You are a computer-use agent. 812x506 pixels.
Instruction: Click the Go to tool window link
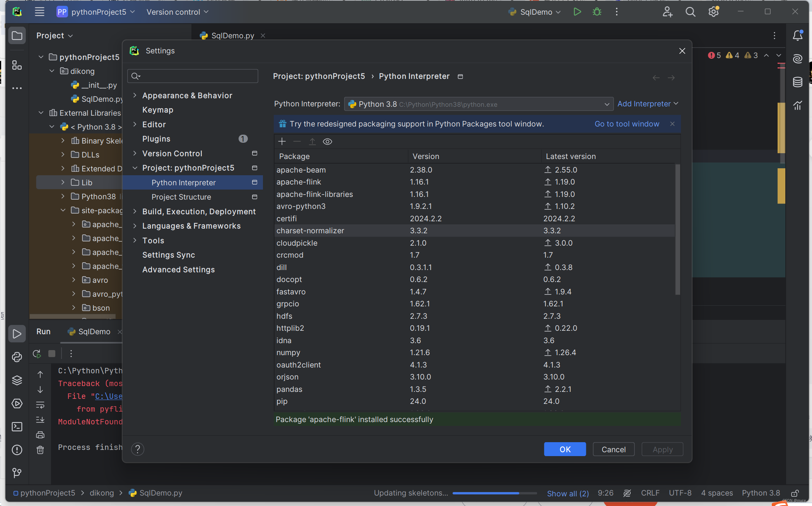pyautogui.click(x=627, y=124)
